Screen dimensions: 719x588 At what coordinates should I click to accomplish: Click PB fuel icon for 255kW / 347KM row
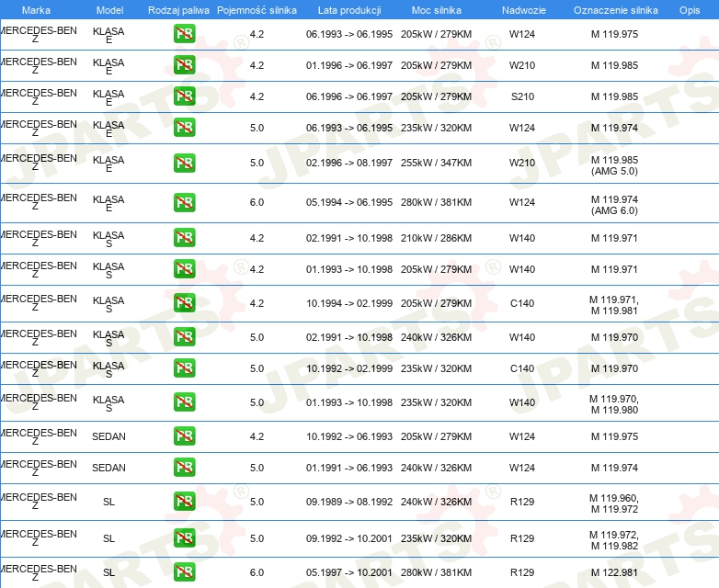(184, 163)
